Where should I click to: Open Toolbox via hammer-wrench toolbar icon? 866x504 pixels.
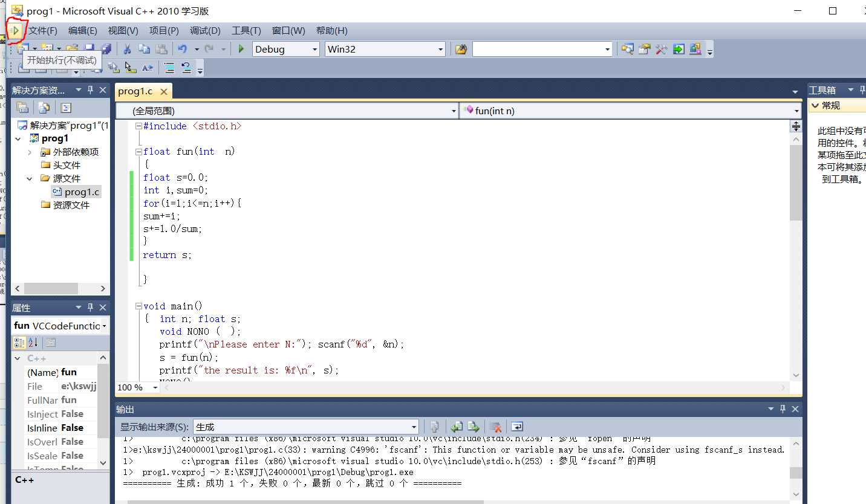662,49
